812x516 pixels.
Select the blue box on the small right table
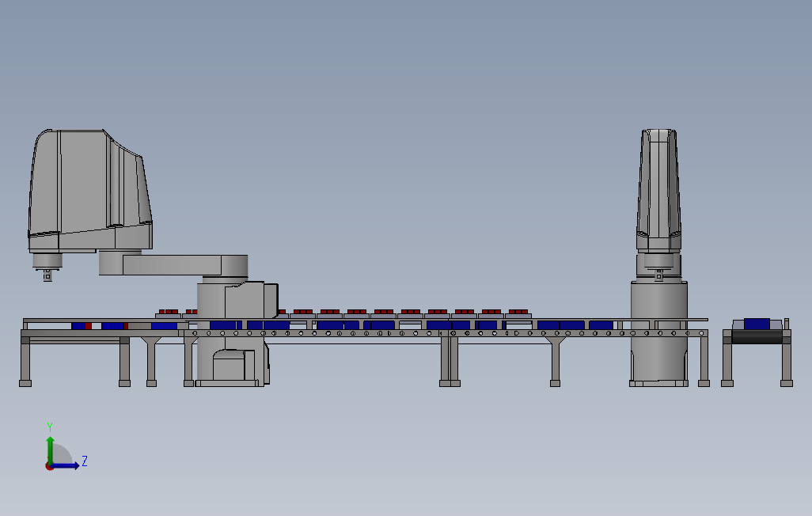click(x=757, y=324)
